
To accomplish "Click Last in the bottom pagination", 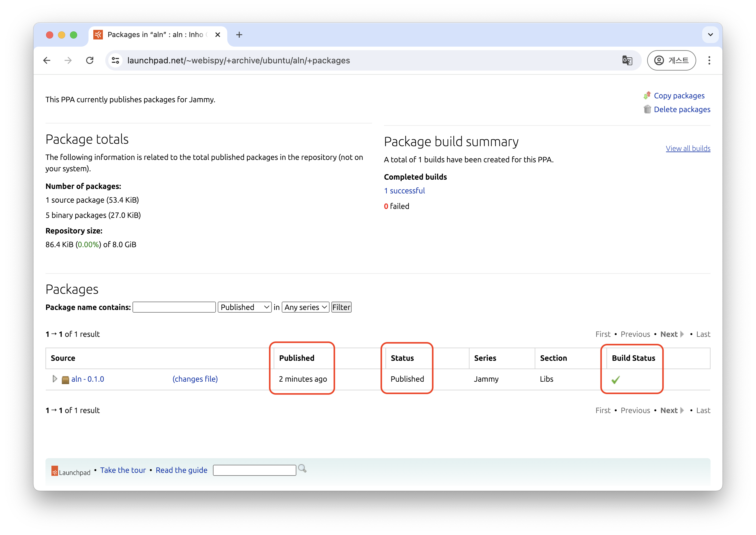I will 703,410.
